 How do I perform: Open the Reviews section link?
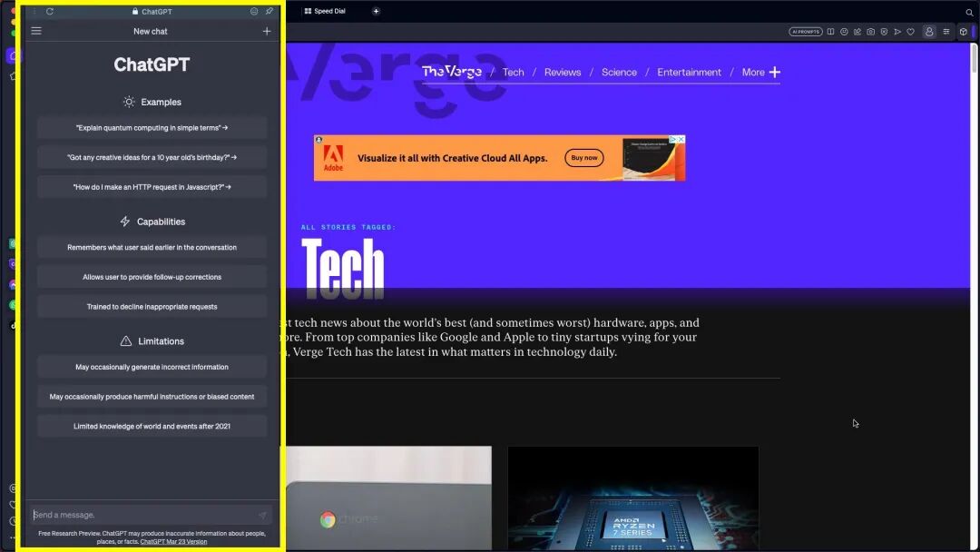pyautogui.click(x=563, y=73)
